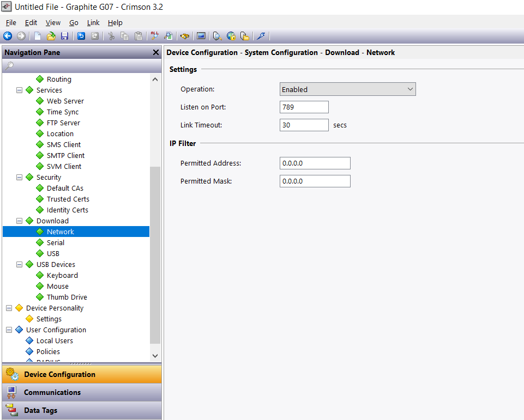Collapse the User Configuration tree node
The width and height of the screenshot is (524, 420).
point(9,330)
